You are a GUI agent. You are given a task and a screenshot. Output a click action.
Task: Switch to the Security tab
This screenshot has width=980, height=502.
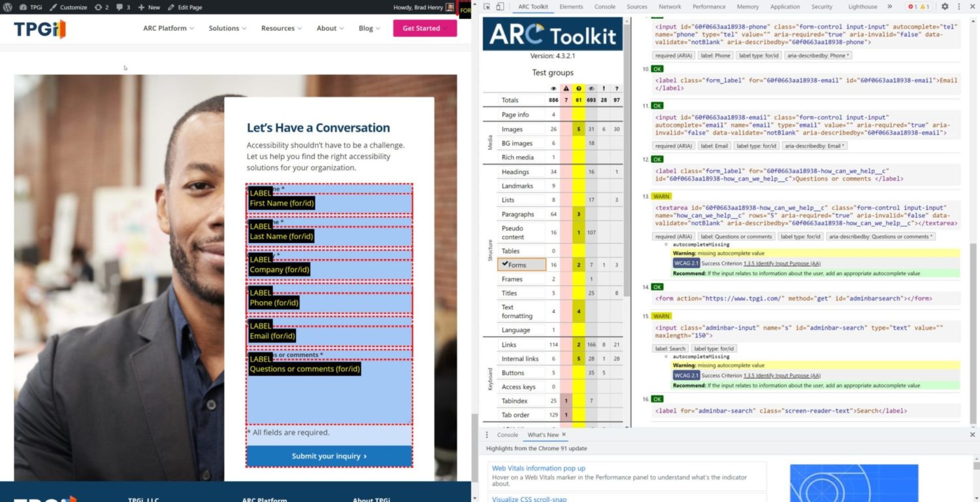click(822, 7)
